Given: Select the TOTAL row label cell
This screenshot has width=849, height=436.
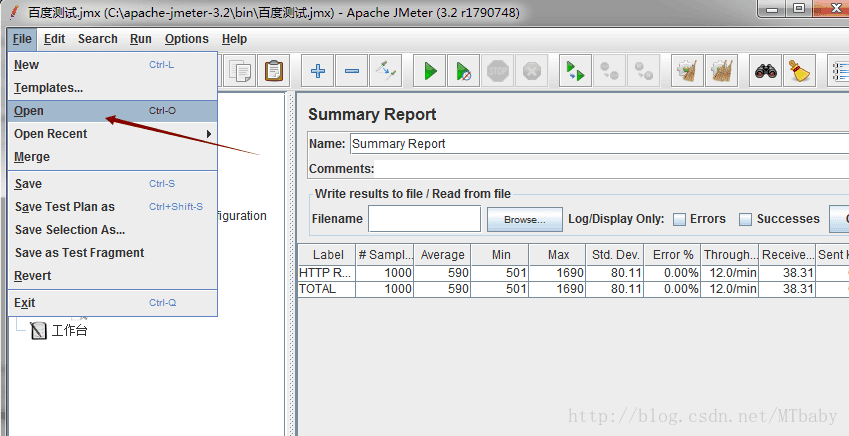Looking at the screenshot, I should click(x=327, y=289).
